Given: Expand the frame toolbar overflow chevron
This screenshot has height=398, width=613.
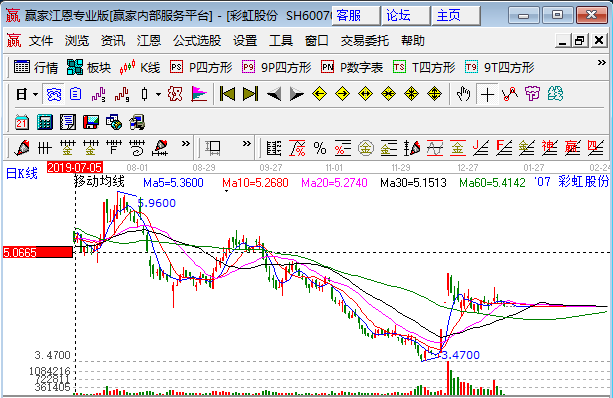Looking at the screenshot, I should (247, 143).
